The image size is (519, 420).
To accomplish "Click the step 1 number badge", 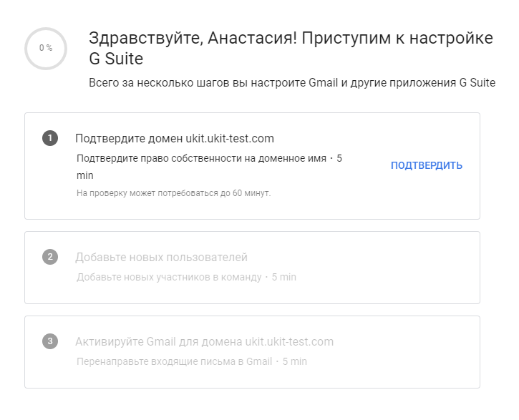I will 50,138.
